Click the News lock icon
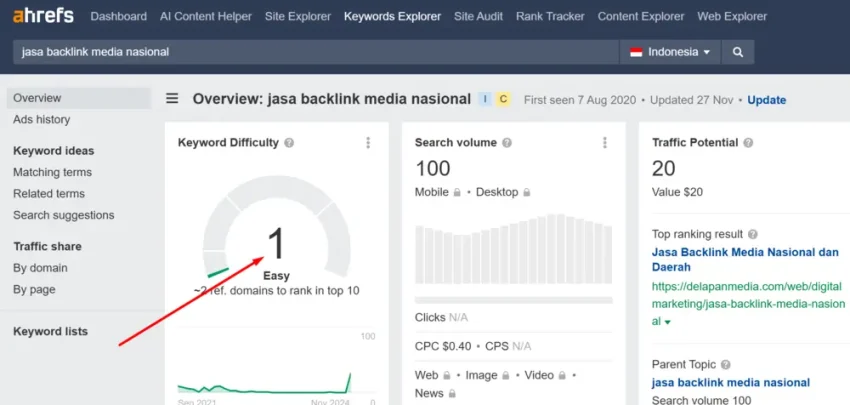Image resolution: width=850 pixels, height=405 pixels. 452,393
